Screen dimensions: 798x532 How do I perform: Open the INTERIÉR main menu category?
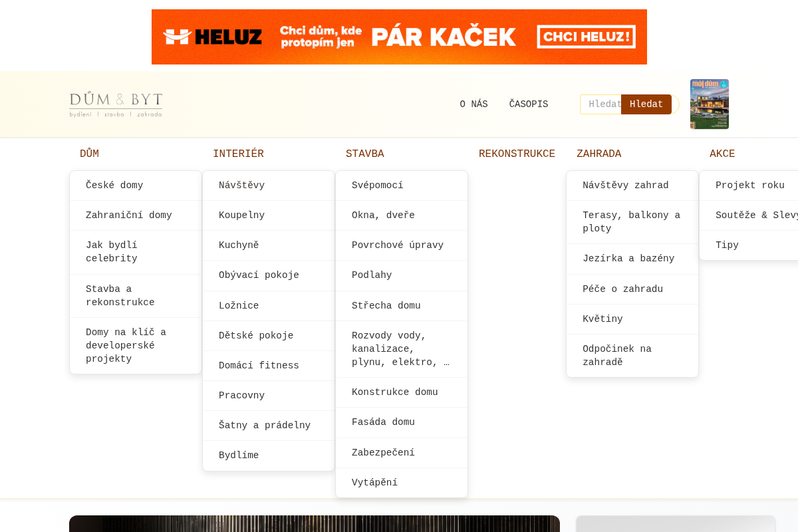click(238, 154)
